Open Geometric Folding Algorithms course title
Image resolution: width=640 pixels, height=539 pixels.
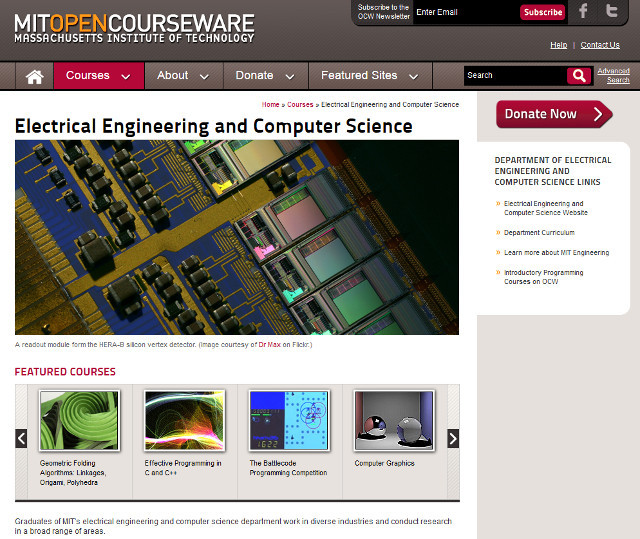pyautogui.click(x=73, y=473)
